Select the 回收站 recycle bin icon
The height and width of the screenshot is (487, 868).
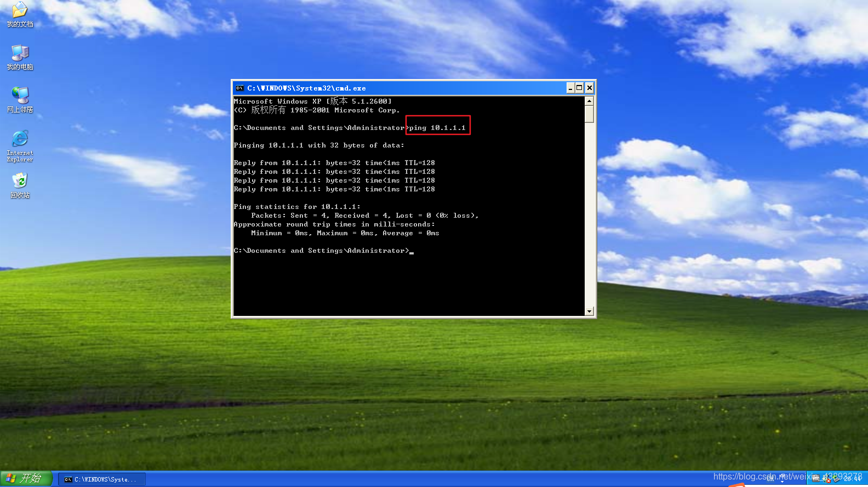tap(20, 185)
